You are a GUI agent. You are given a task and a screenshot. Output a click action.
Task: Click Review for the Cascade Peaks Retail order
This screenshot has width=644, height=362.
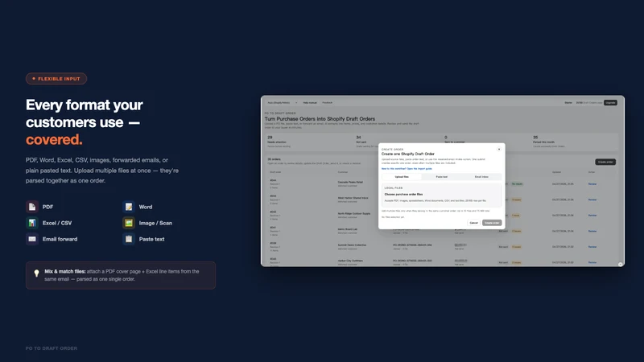(592, 184)
